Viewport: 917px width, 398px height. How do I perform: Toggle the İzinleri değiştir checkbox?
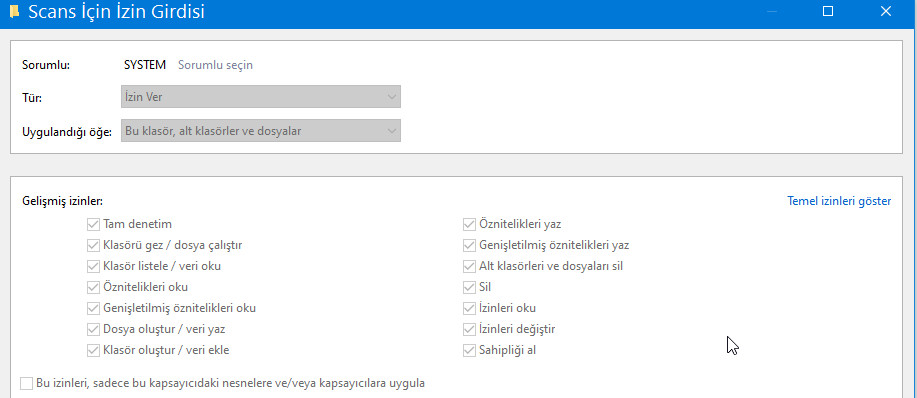click(469, 330)
